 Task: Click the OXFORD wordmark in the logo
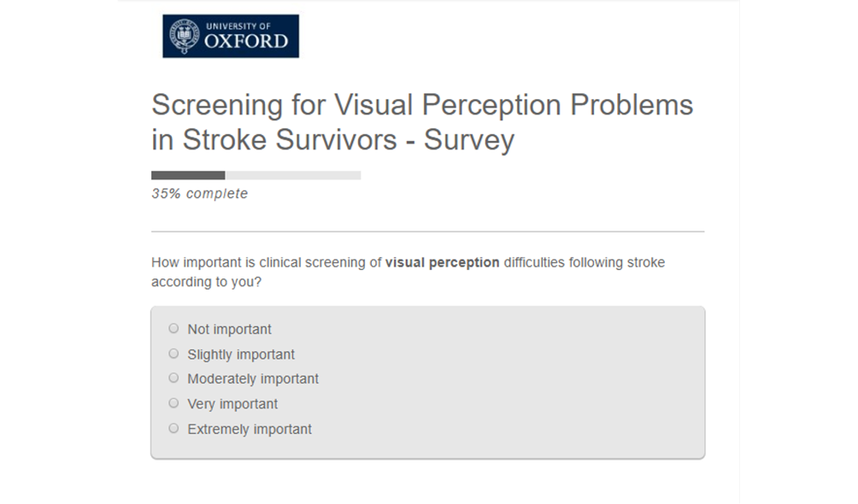point(247,41)
